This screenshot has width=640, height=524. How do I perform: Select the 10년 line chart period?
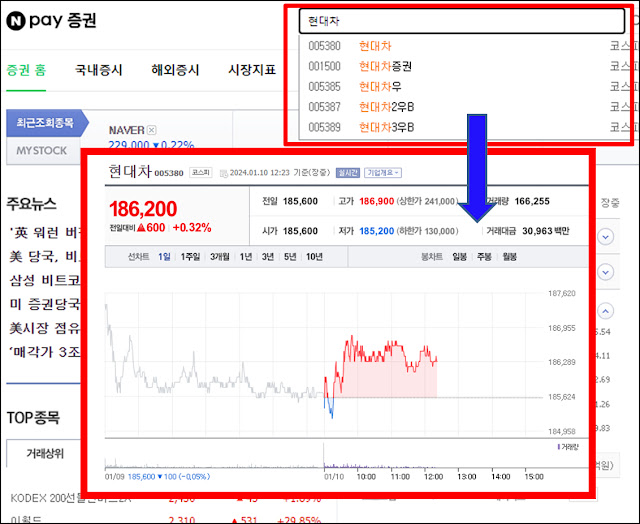(x=314, y=257)
